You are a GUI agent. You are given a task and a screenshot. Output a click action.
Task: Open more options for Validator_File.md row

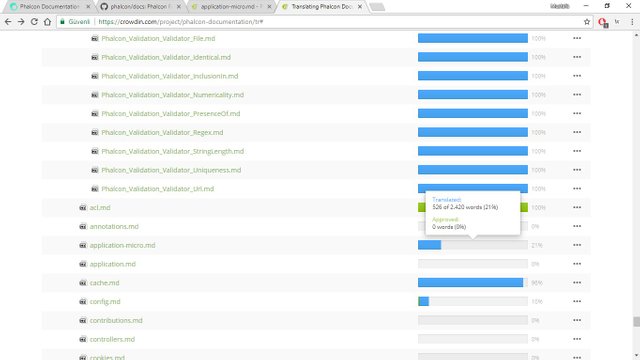(577, 38)
